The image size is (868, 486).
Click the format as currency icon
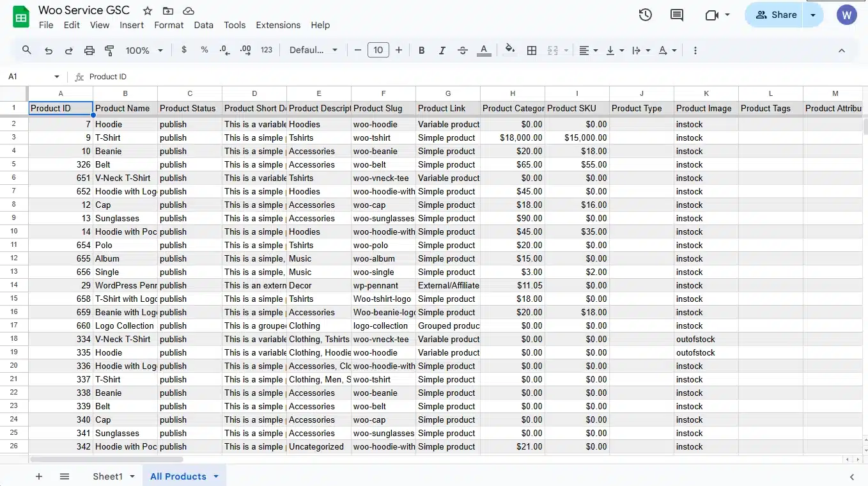coord(184,50)
